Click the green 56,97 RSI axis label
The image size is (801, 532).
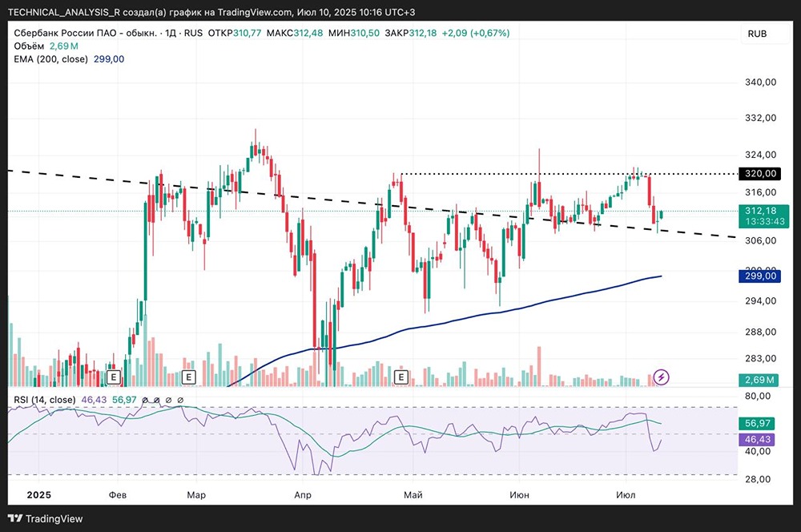click(x=757, y=423)
